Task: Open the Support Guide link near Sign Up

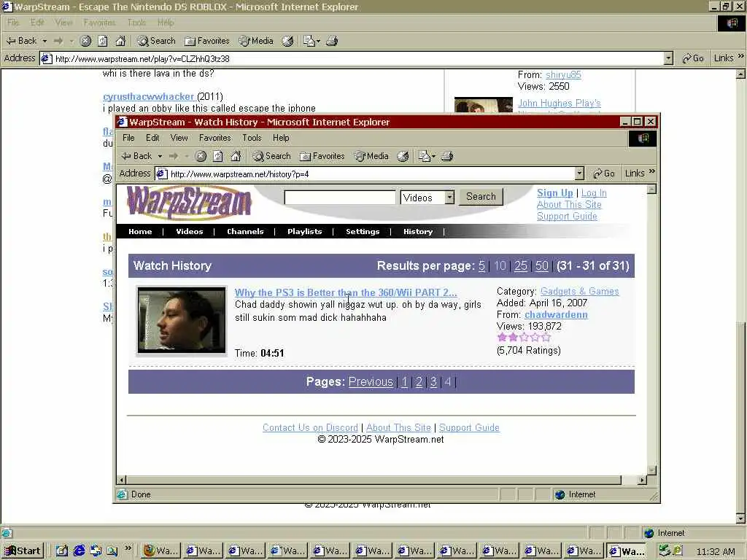Action: 567,216
